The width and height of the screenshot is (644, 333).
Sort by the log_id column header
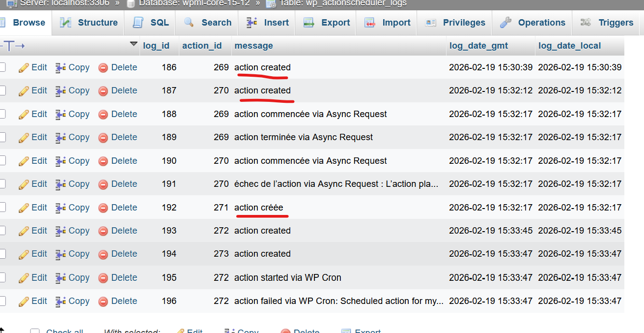pyautogui.click(x=156, y=46)
